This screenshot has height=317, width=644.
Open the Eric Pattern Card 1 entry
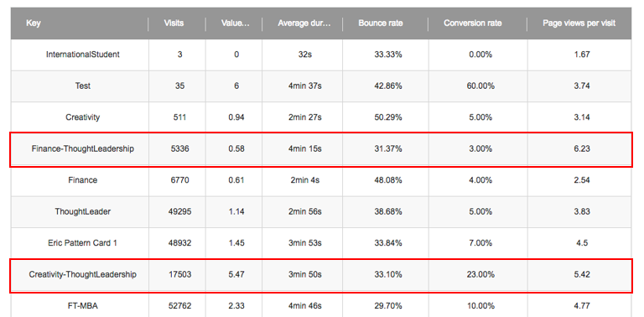83,243
